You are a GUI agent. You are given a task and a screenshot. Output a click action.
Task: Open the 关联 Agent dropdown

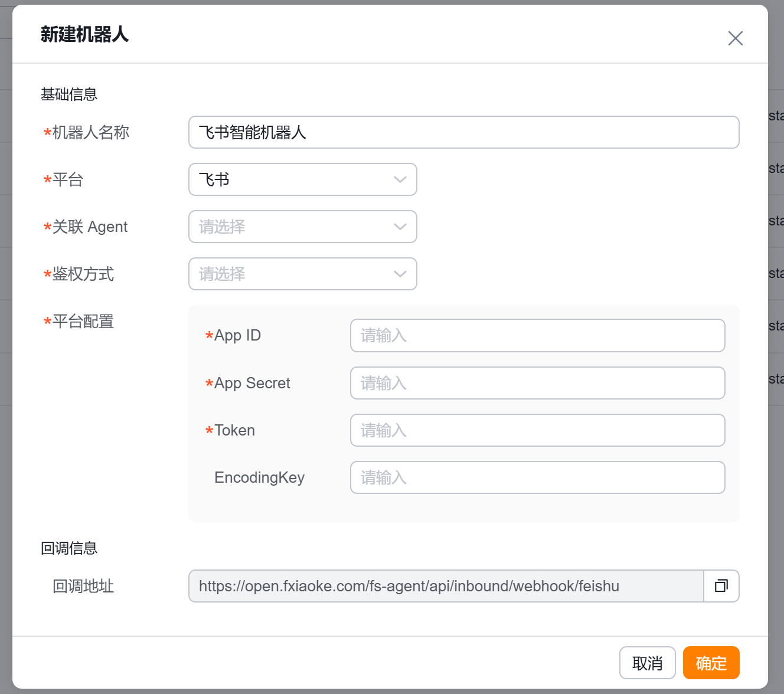point(303,227)
